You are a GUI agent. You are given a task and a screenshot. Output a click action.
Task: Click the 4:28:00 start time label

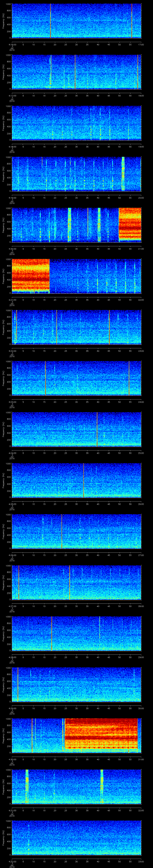click(x=12, y=657)
